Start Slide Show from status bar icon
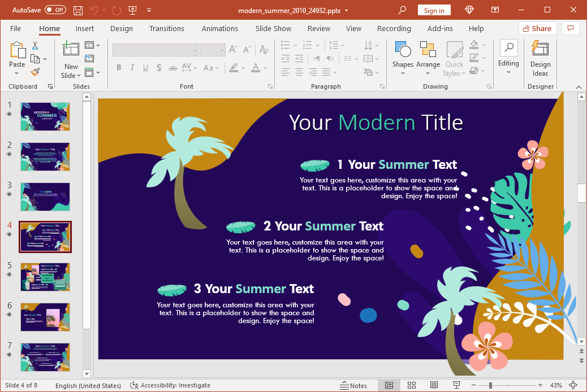This screenshot has width=587, height=392. 456,385
